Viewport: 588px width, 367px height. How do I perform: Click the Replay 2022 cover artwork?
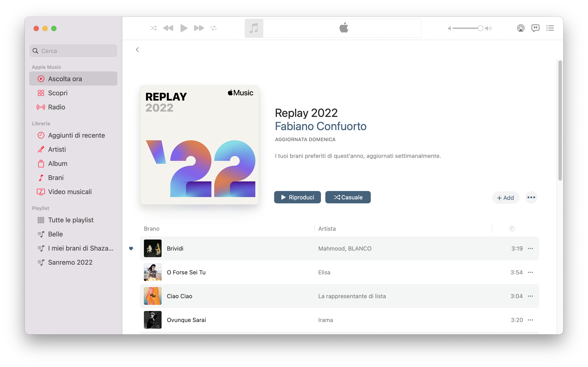tap(199, 145)
